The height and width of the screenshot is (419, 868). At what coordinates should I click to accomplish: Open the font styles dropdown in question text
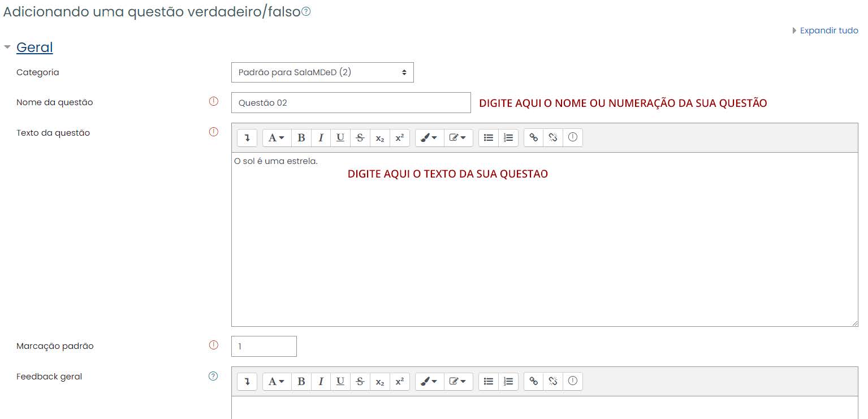(x=276, y=137)
